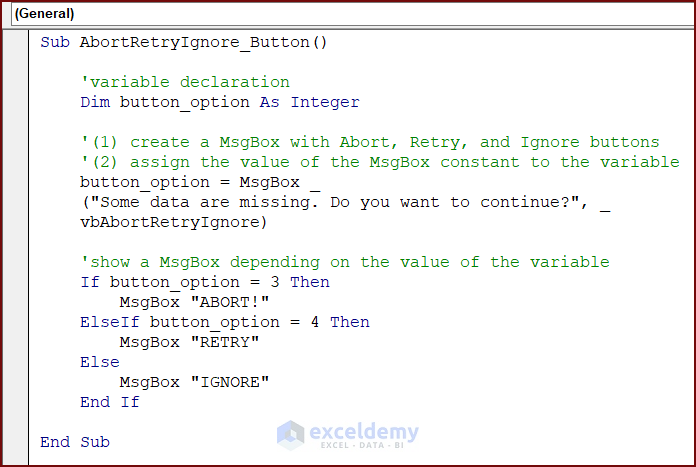The width and height of the screenshot is (696, 467).
Task: Click the ElseIf button_option = 4 line
Action: coord(225,322)
